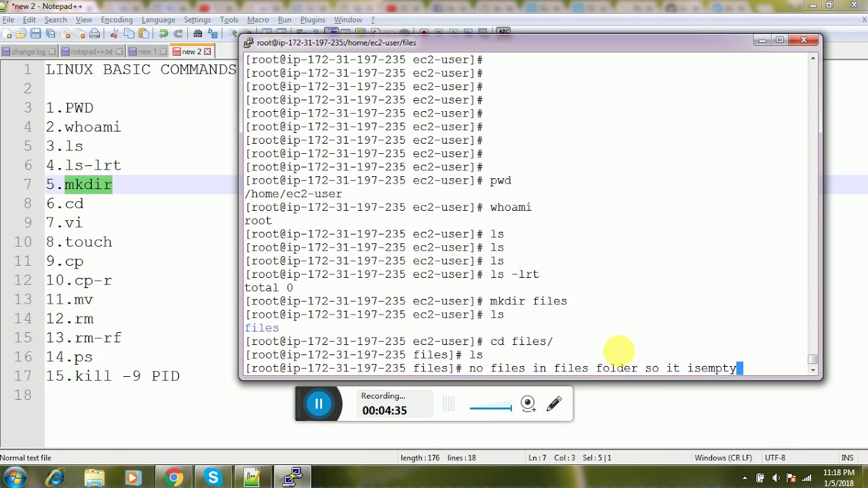This screenshot has width=868, height=488.
Task: Switch to the change.log tab
Action: (x=28, y=52)
